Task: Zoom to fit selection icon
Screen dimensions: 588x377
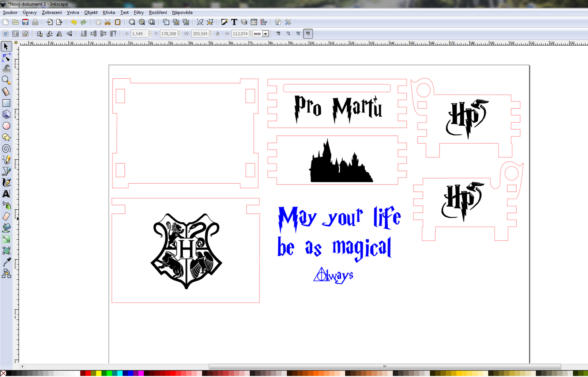Action: pyautogui.click(x=132, y=22)
